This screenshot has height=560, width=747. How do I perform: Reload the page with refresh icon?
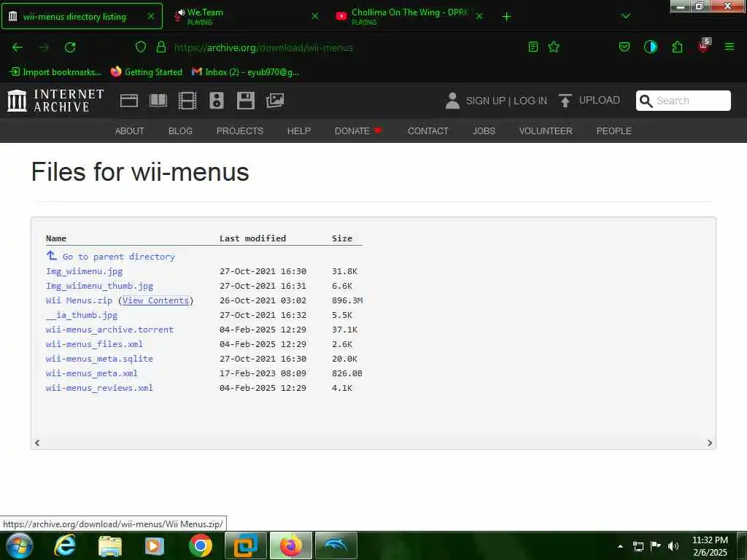tap(70, 47)
